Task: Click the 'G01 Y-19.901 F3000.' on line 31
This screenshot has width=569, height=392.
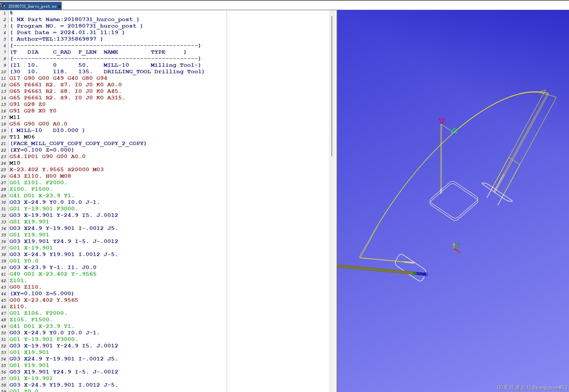Action: pos(44,209)
